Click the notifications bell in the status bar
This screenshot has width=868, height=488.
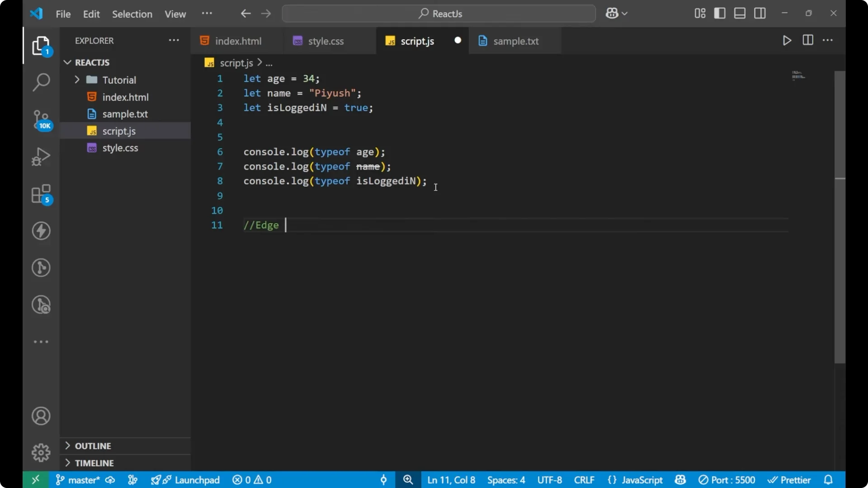829,480
